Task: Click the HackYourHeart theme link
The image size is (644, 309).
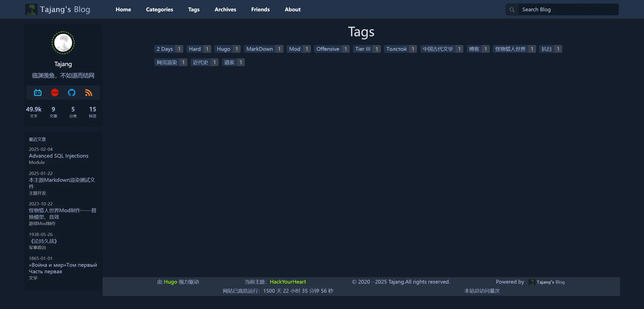Action: [x=288, y=282]
